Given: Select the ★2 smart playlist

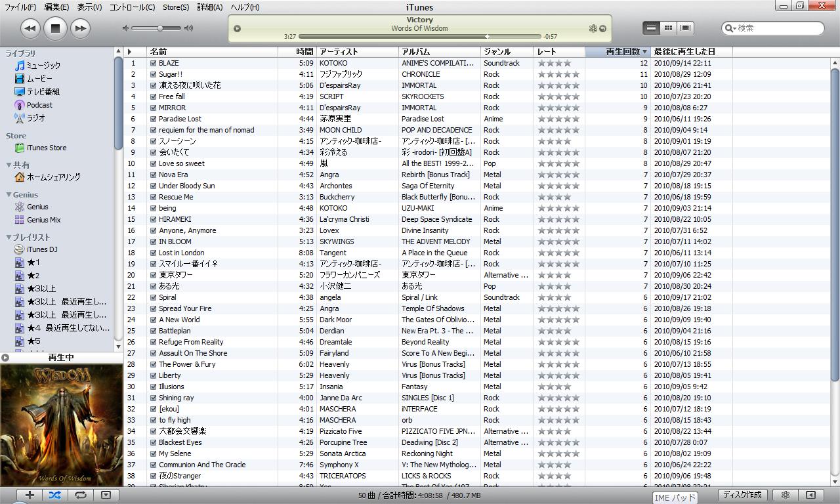Looking at the screenshot, I should tap(33, 276).
